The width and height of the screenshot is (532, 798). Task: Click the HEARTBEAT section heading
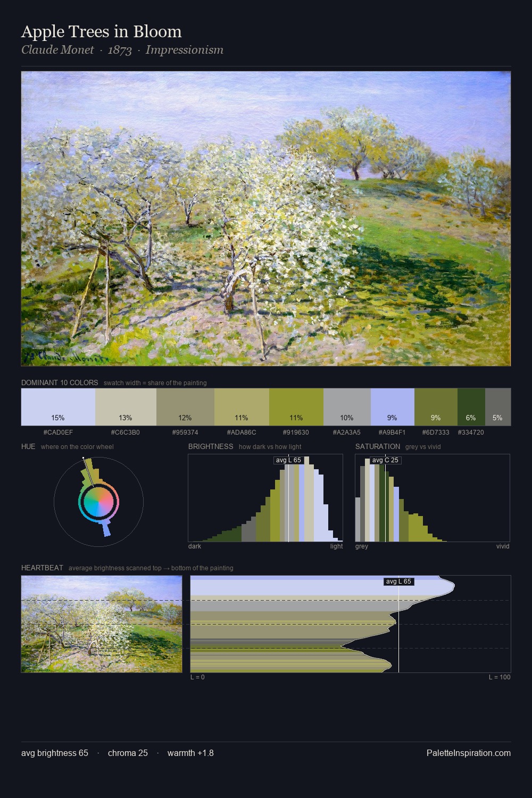click(42, 568)
